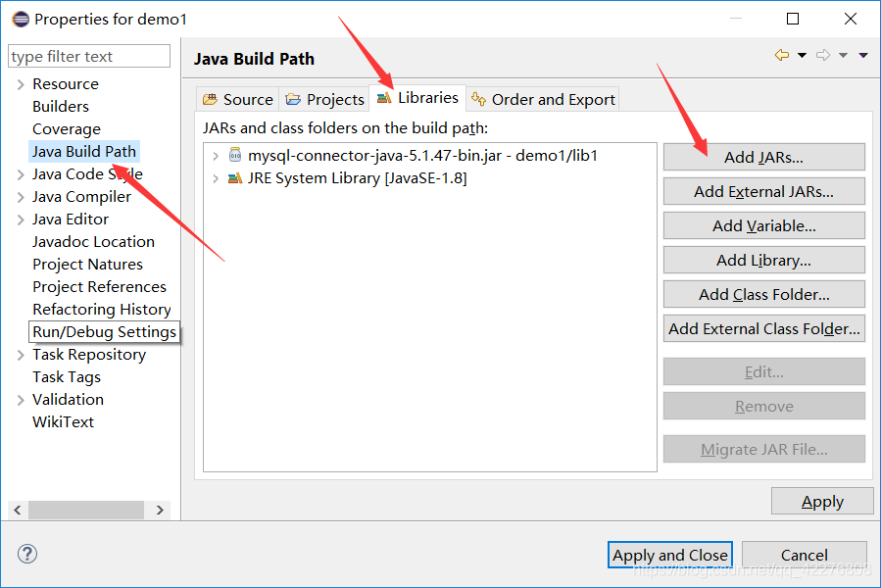Open the Add Library dialog

pos(763,259)
